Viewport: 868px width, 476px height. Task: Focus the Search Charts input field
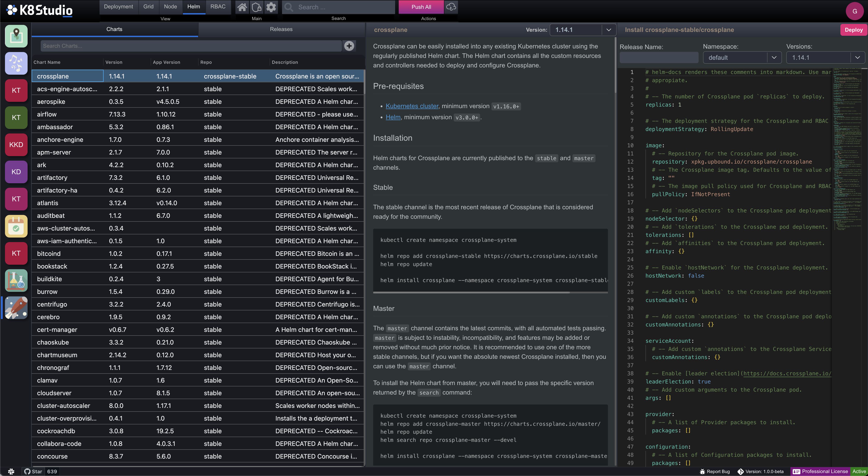coord(191,46)
